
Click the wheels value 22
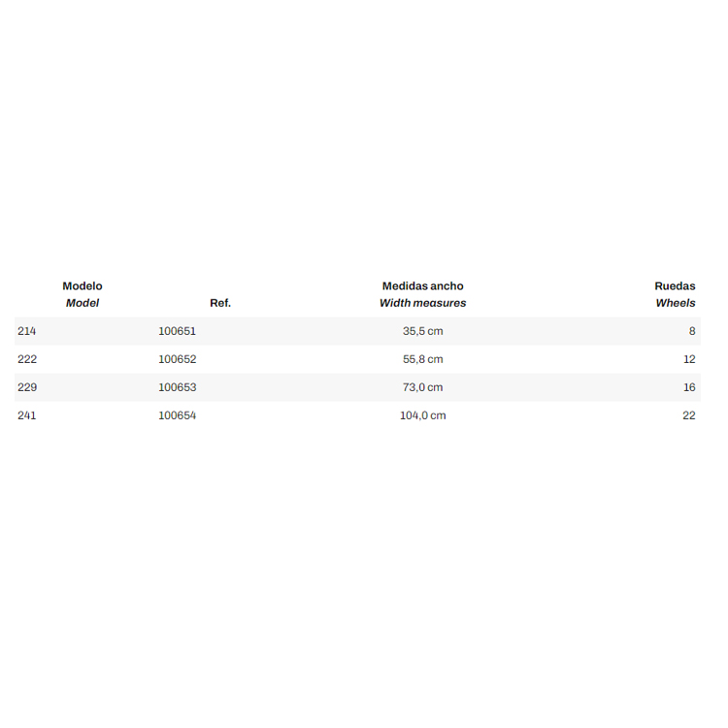688,415
